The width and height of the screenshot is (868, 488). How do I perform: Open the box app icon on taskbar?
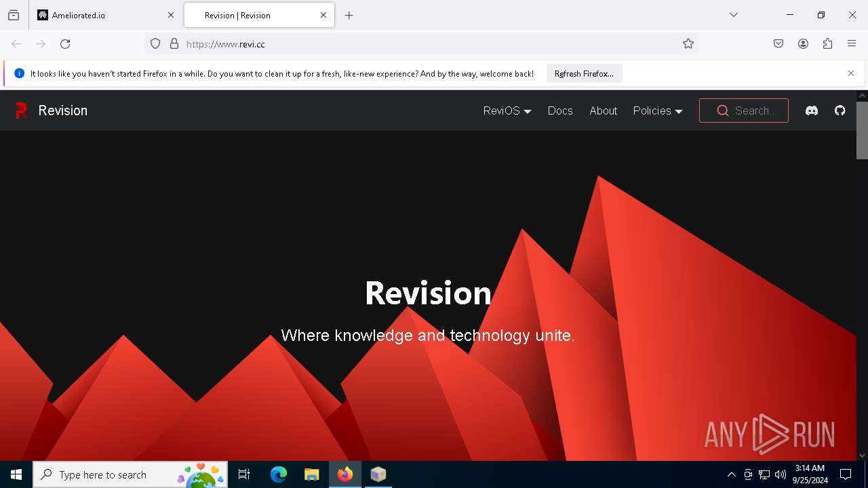(378, 474)
